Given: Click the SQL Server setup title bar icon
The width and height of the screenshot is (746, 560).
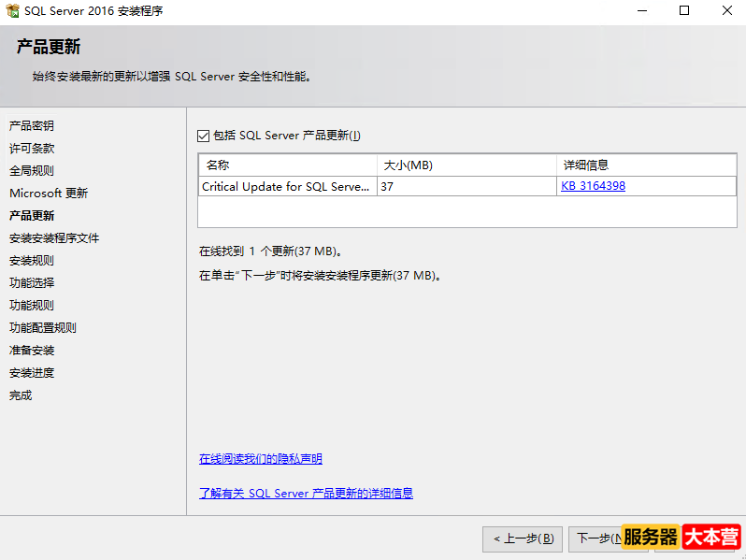Looking at the screenshot, I should [12, 10].
